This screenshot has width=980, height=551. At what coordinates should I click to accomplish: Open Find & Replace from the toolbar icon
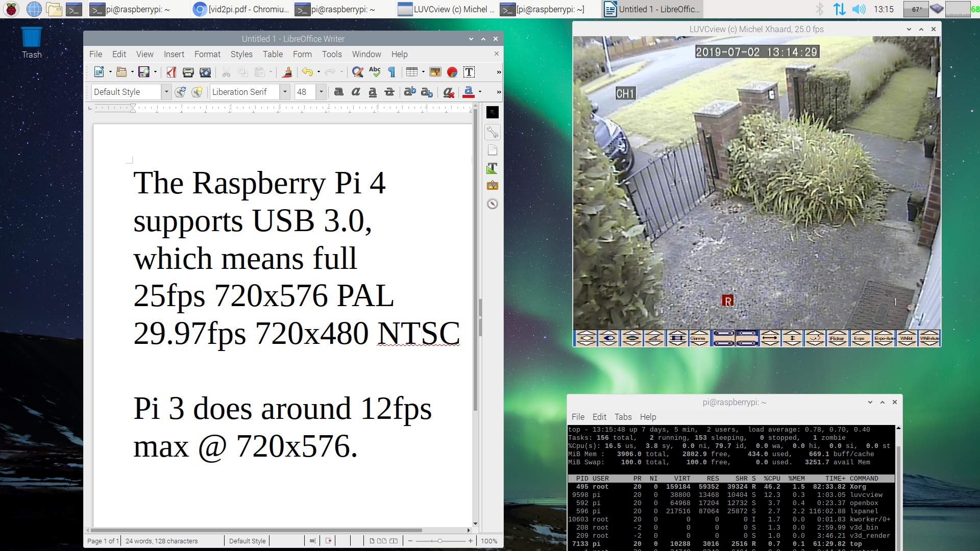357,72
